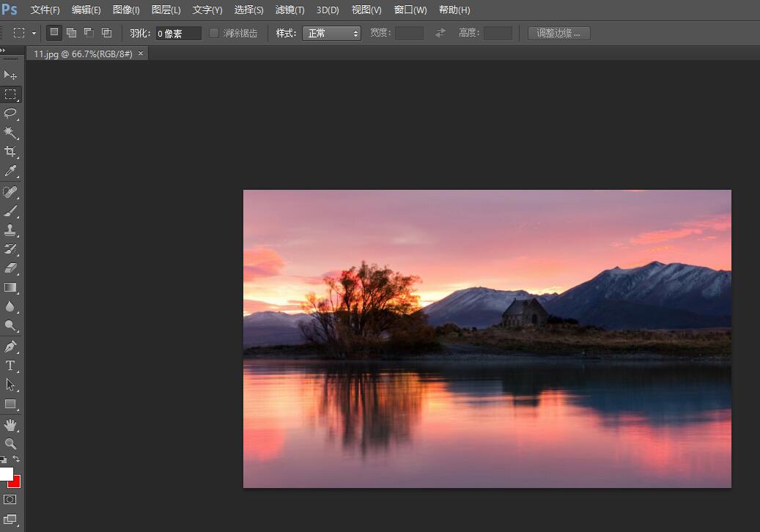
Task: Click the sunset landscape image canvas
Action: tap(487, 339)
